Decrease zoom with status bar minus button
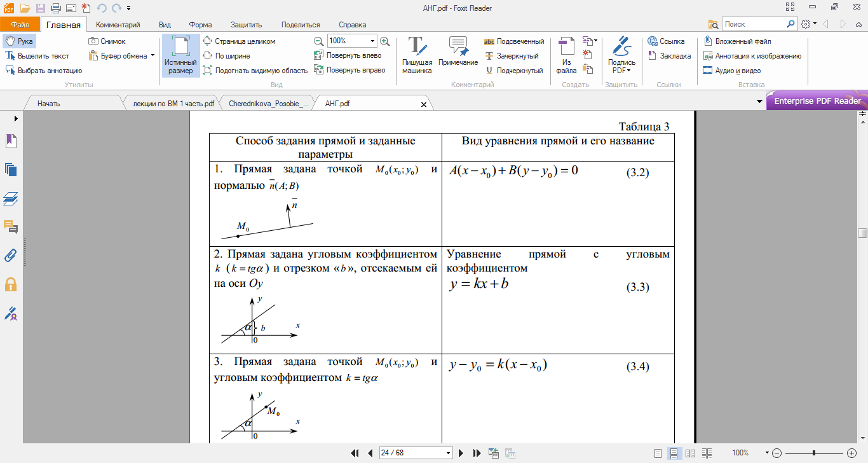The width and height of the screenshot is (868, 463). pos(777,453)
